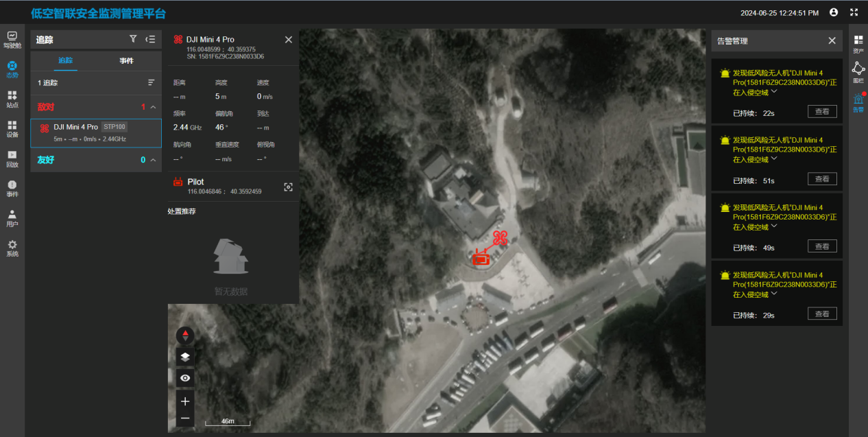868x437 pixels.
Task: Click the sort icon beside 1 追踪
Action: pyautogui.click(x=152, y=82)
